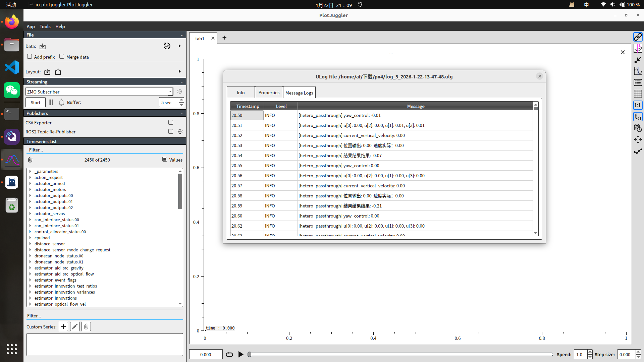Open the ZMQ Subscriber settings gear
Image resolution: width=644 pixels, height=362 pixels.
[180, 92]
